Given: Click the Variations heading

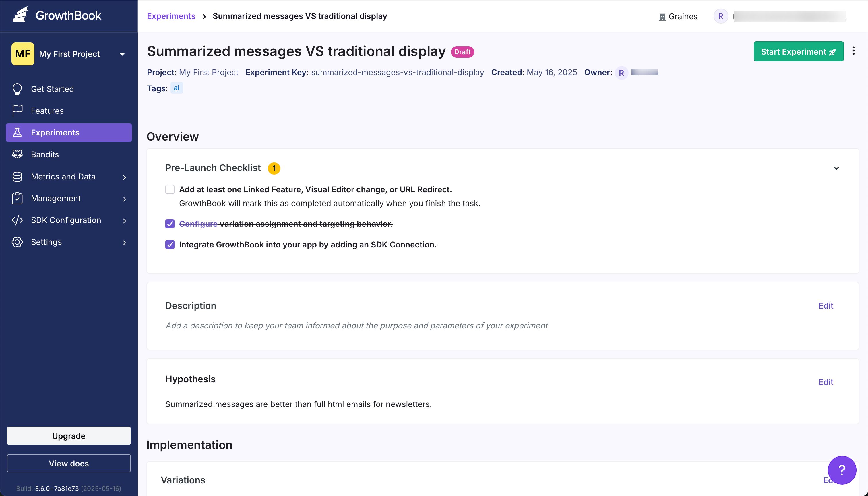Looking at the screenshot, I should 183,480.
